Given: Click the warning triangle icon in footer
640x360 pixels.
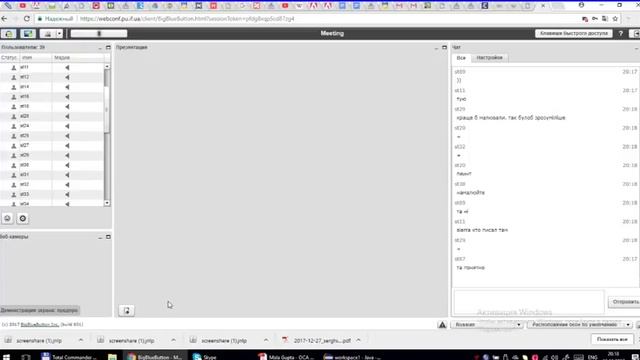Looking at the screenshot, I should pyautogui.click(x=442, y=325).
